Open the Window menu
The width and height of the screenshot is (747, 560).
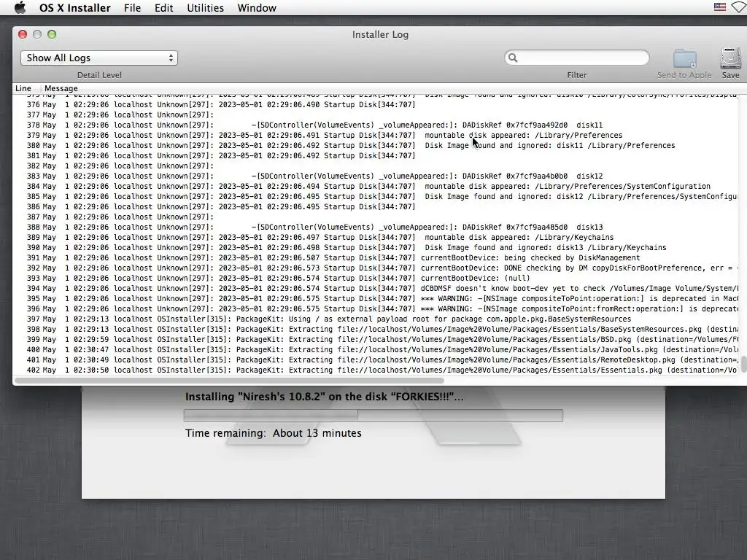pos(257,8)
